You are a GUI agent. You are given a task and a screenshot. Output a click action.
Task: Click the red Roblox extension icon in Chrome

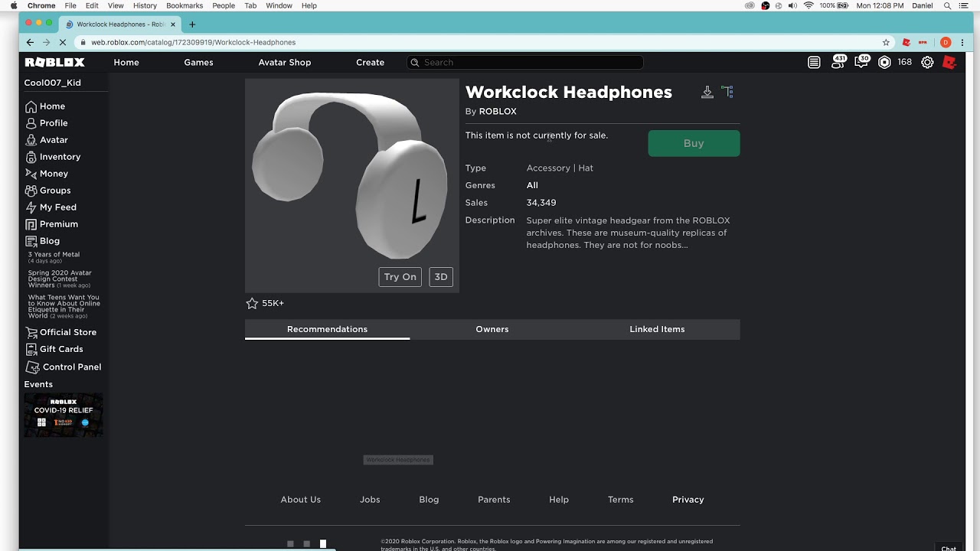coord(906,43)
